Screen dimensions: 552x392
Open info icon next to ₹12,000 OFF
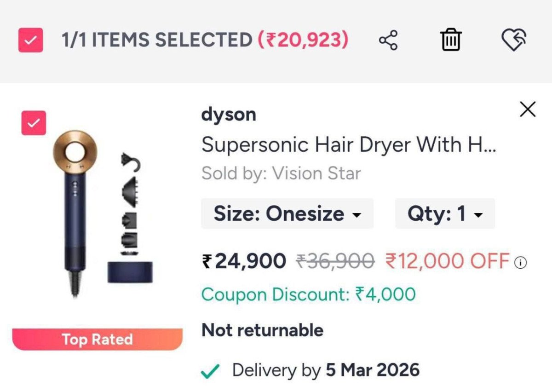(521, 263)
